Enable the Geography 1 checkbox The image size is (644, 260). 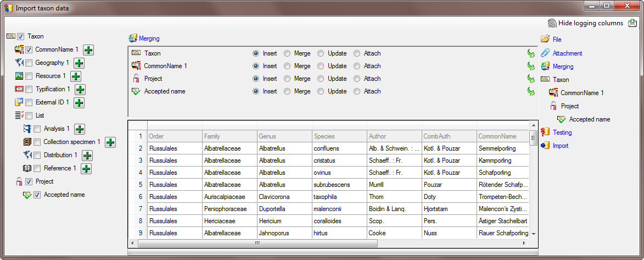coord(29,63)
